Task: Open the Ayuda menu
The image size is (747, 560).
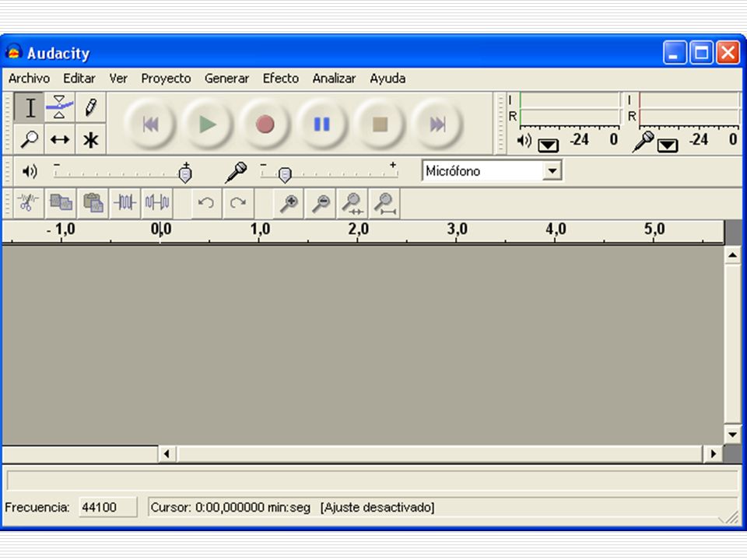Action: tap(388, 78)
